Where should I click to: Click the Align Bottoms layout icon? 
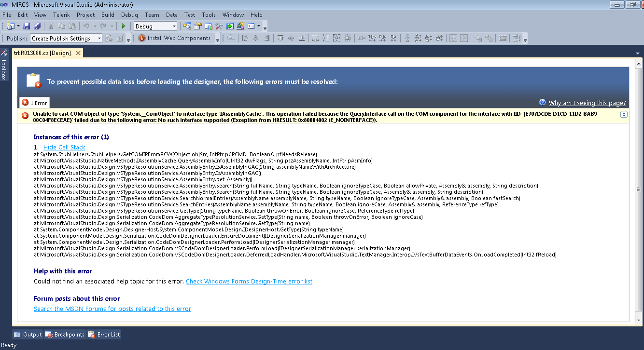click(x=302, y=38)
